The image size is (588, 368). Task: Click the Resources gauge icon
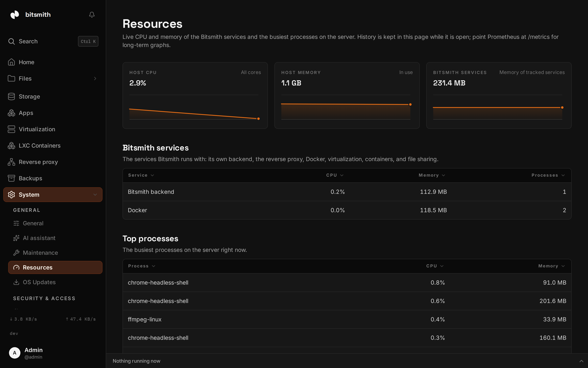pos(16,267)
